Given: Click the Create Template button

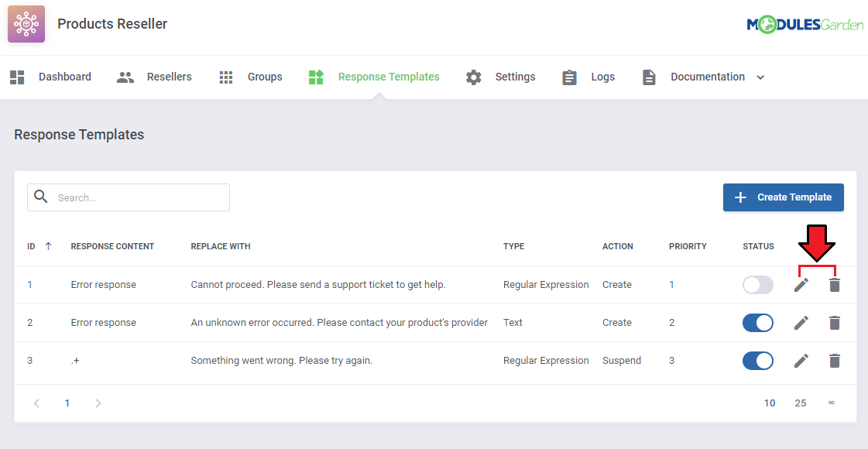Looking at the screenshot, I should (x=784, y=197).
